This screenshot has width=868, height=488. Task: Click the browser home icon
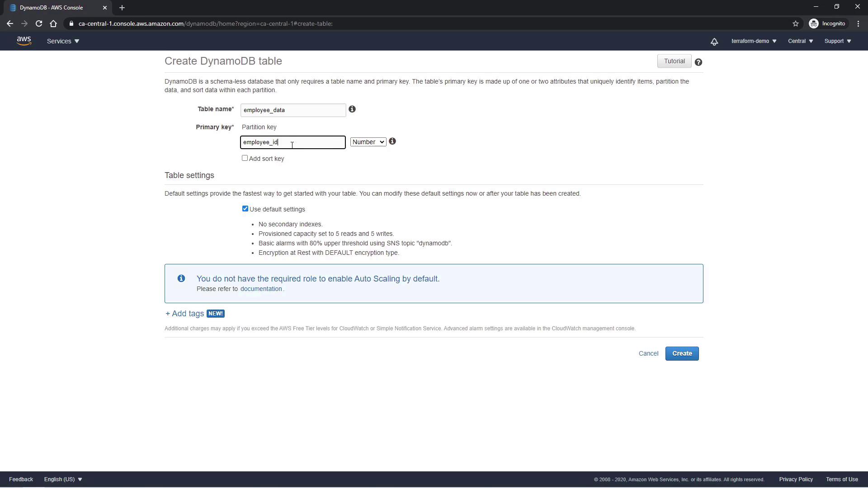coord(53,23)
